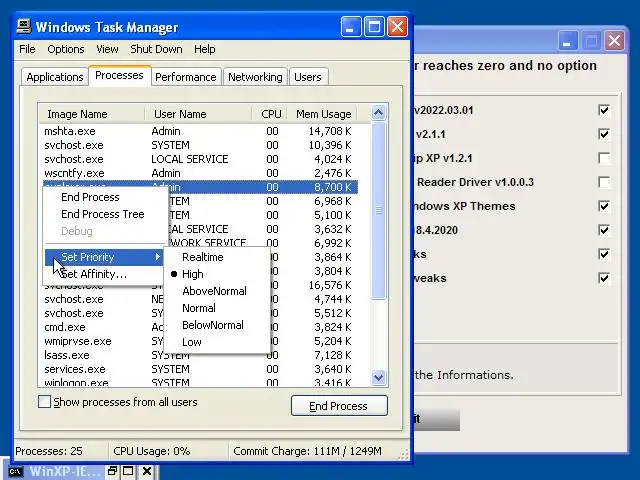
Task: Maximize the Windows Task Manager window
Action: coord(374,27)
